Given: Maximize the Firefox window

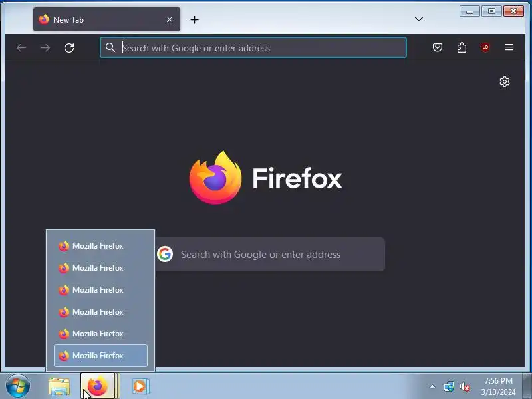Looking at the screenshot, I should pyautogui.click(x=491, y=11).
